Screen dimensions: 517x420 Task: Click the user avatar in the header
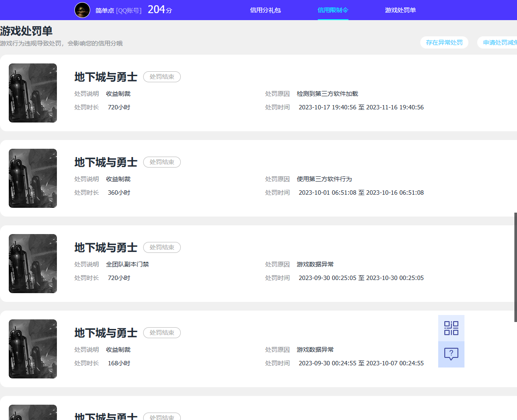pos(82,10)
